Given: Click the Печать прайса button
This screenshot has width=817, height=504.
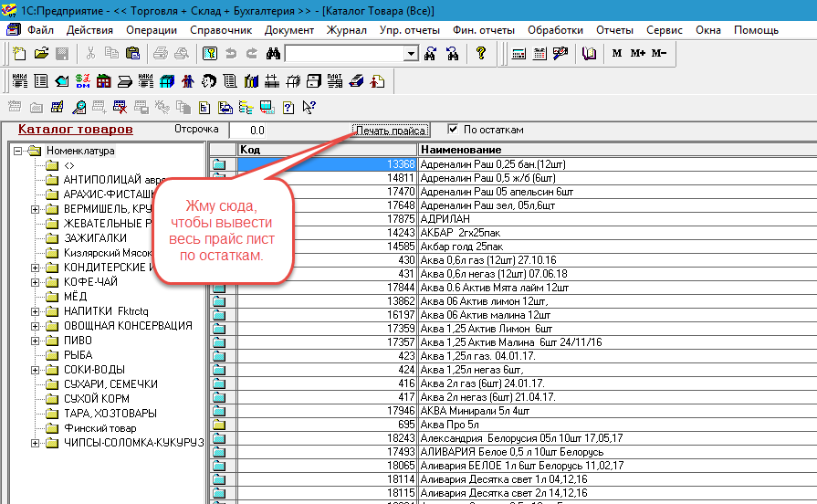Looking at the screenshot, I should (x=391, y=131).
